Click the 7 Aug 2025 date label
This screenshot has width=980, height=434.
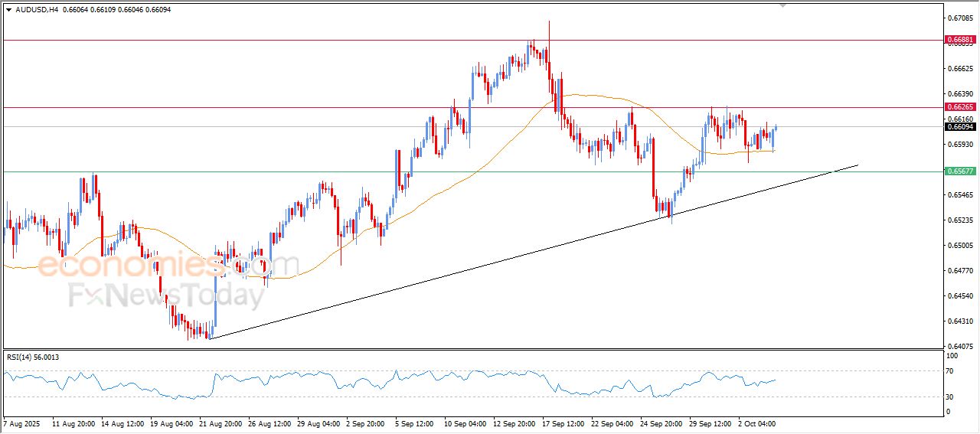coord(24,423)
